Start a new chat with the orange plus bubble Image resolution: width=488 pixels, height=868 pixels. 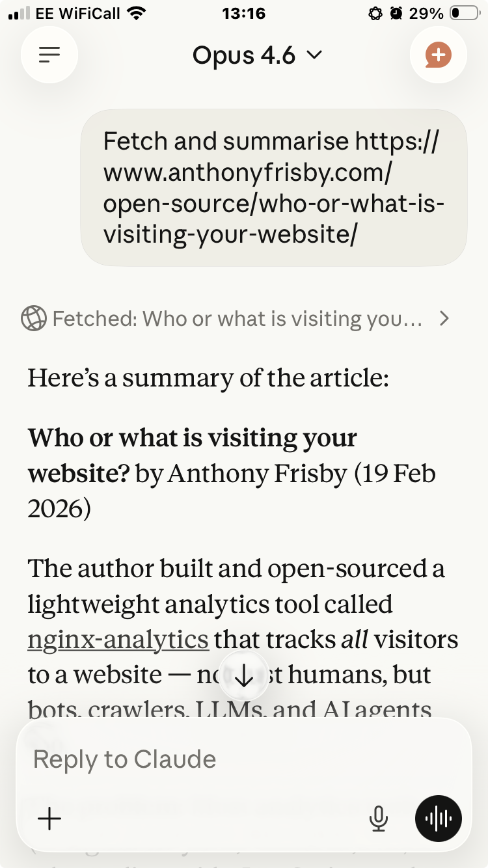point(439,55)
